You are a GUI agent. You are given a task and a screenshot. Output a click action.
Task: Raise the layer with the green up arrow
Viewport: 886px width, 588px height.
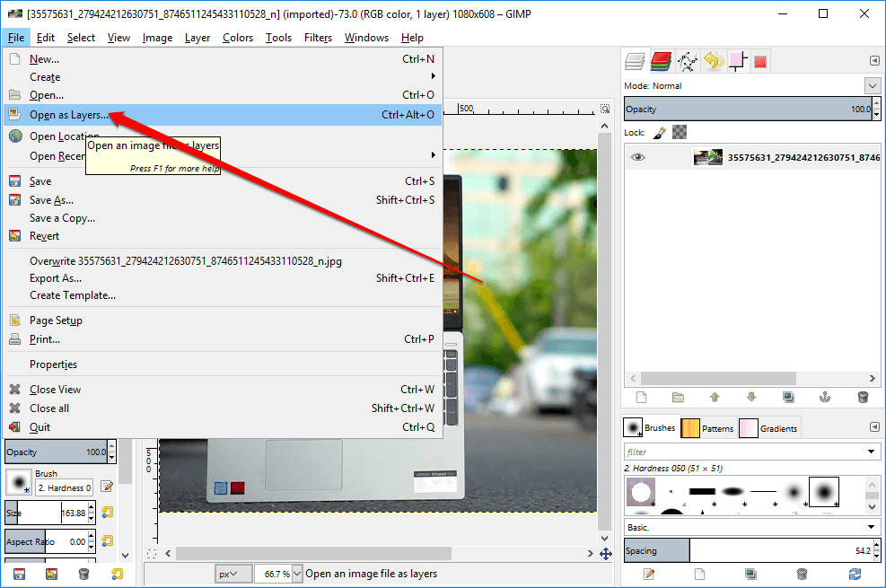click(715, 397)
